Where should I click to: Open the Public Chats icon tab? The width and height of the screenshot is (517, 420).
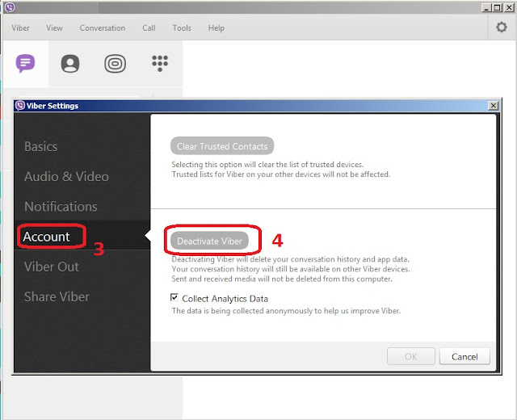point(115,63)
